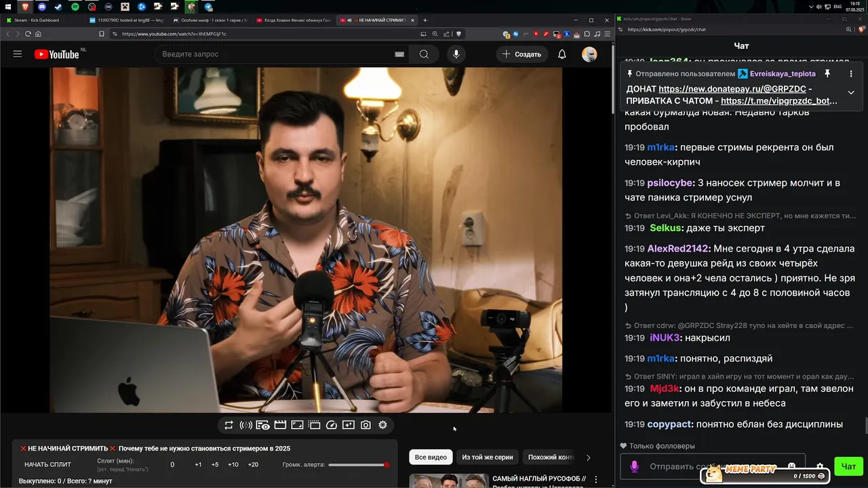This screenshot has height=488, width=868.
Task: Click the НАЧАТЬ СПЛИТ button
Action: (x=47, y=464)
